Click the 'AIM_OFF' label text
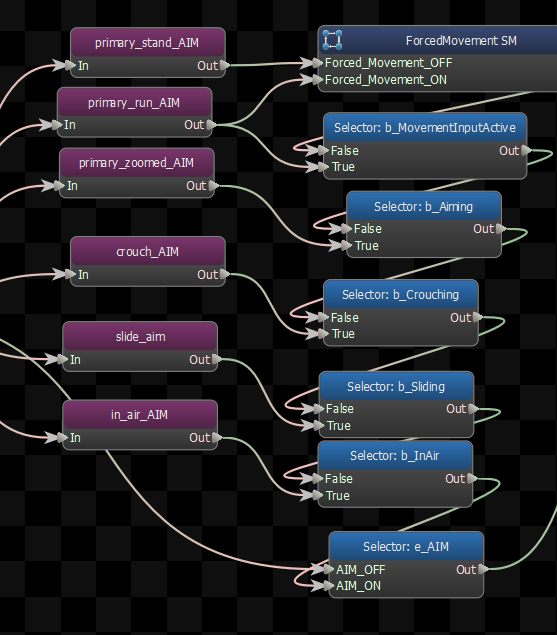Image resolution: width=557 pixels, height=635 pixels. pyautogui.click(x=361, y=570)
